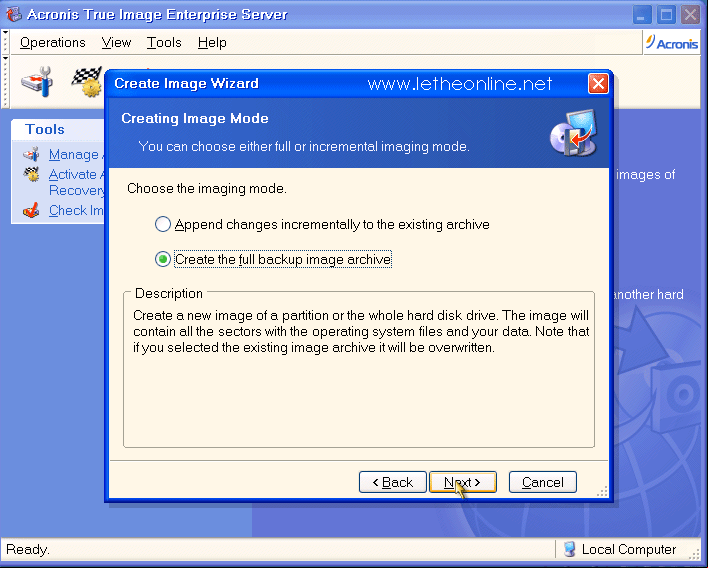Click the Local Computer status bar icon
The image size is (708, 568).
[570, 549]
